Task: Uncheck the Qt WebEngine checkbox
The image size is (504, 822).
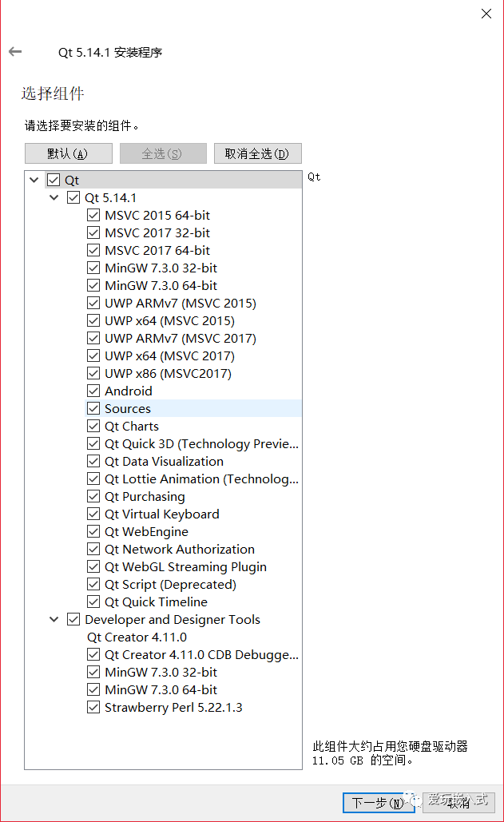Action: click(94, 532)
